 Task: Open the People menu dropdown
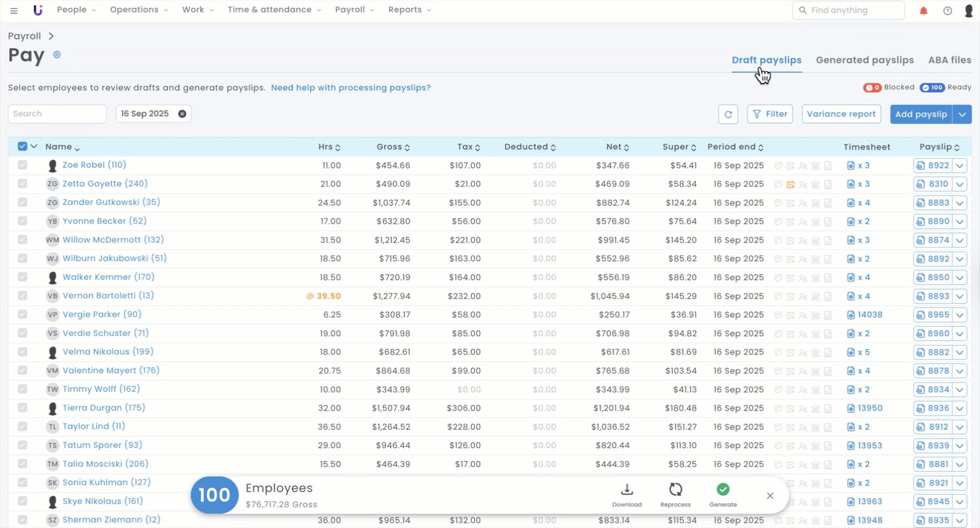click(x=76, y=10)
